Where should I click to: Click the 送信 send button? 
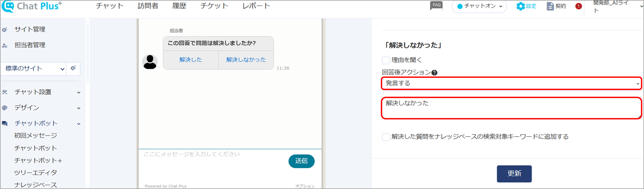tap(302, 161)
